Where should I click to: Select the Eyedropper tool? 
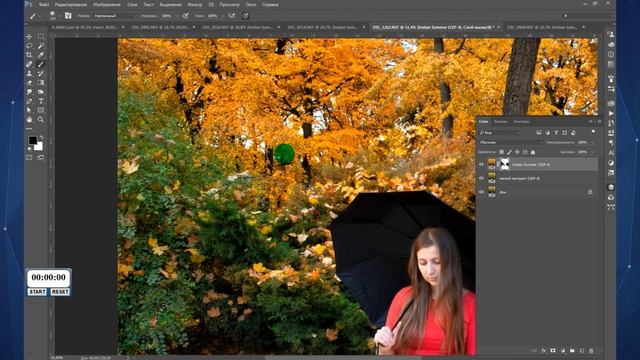point(41,55)
